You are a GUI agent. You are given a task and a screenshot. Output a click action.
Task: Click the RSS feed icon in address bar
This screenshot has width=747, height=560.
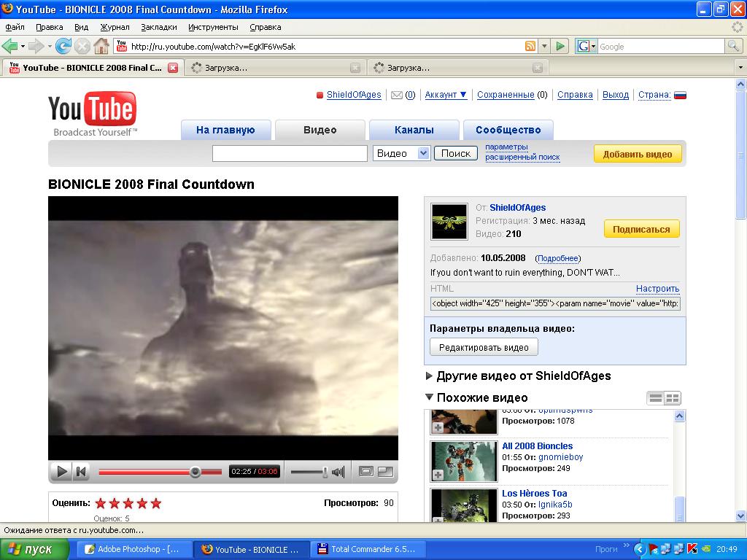pyautogui.click(x=530, y=46)
